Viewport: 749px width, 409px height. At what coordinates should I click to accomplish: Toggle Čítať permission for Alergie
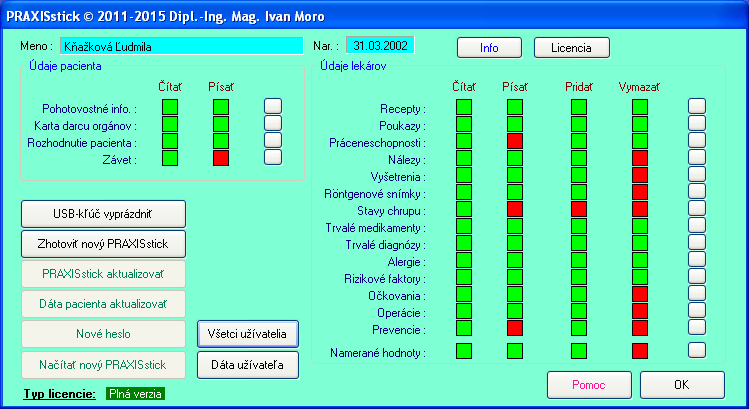click(x=464, y=260)
